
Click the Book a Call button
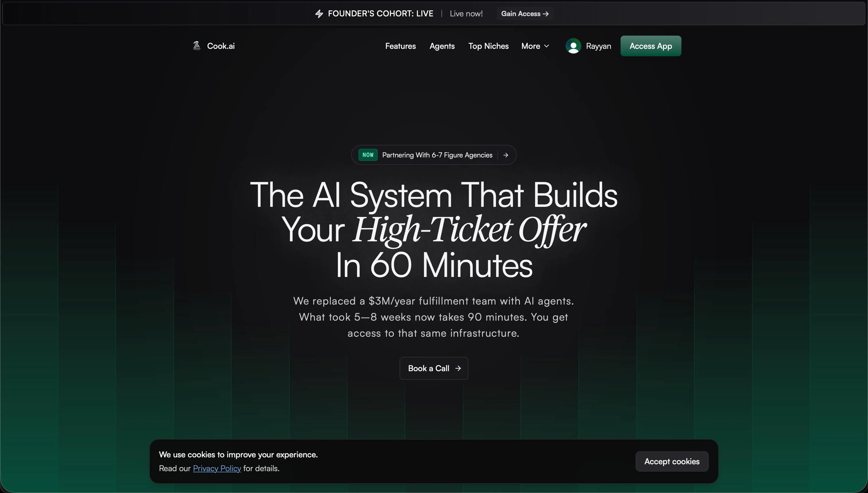(434, 368)
